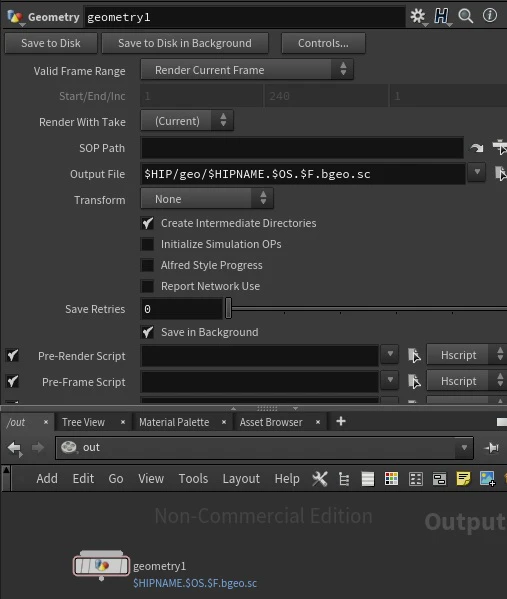
Task: Open the node info icon
Action: pyautogui.click(x=490, y=16)
